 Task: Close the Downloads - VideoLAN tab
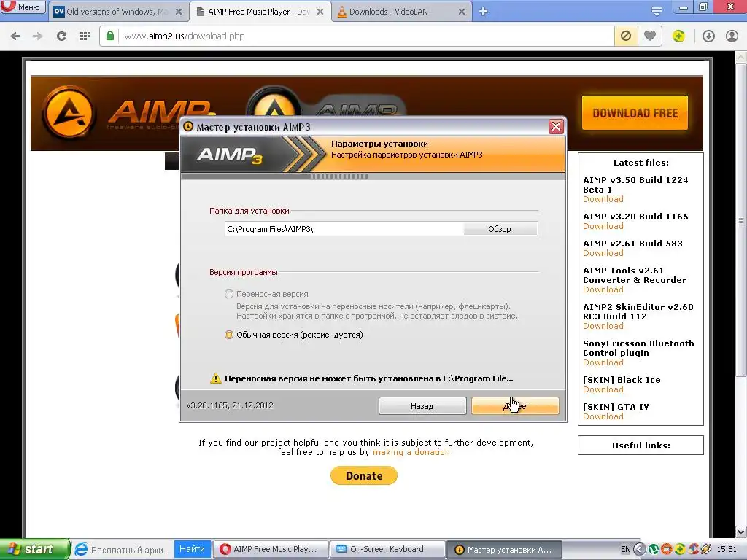462,12
